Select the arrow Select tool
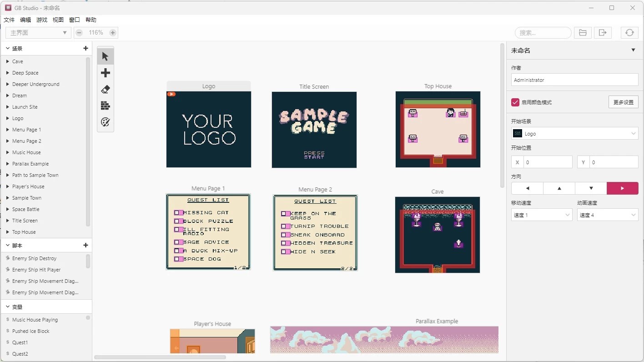The height and width of the screenshot is (362, 644). (106, 56)
